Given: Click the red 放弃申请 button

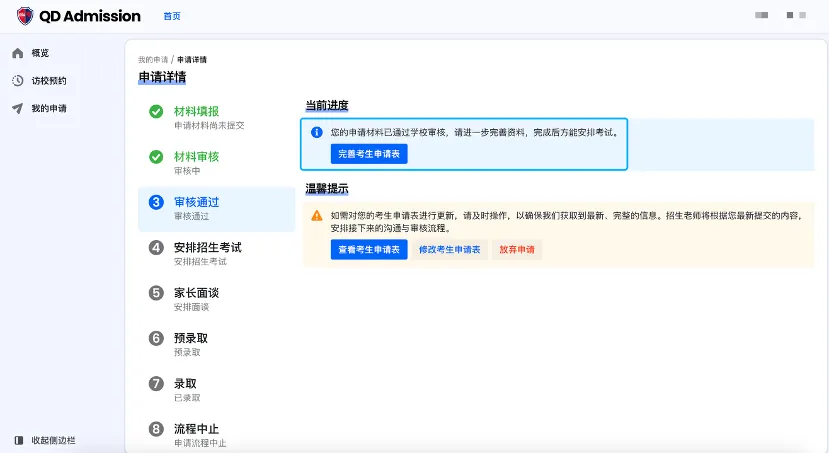Looking at the screenshot, I should tap(516, 250).
